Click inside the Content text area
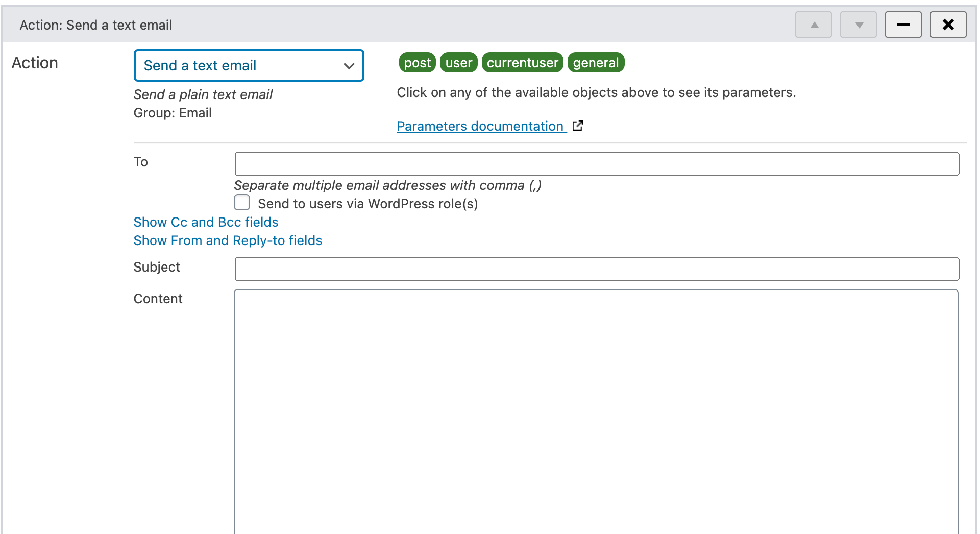This screenshot has height=534, width=980. [x=596, y=408]
